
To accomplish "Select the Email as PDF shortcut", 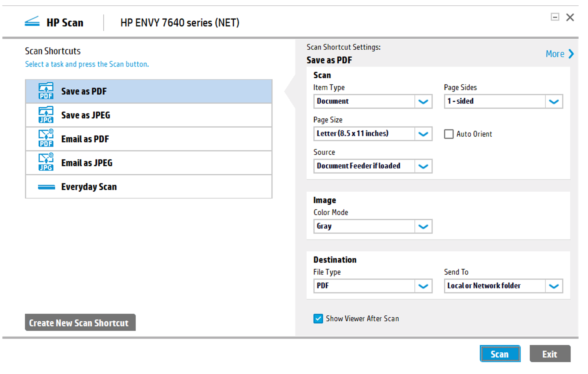I will point(149,139).
